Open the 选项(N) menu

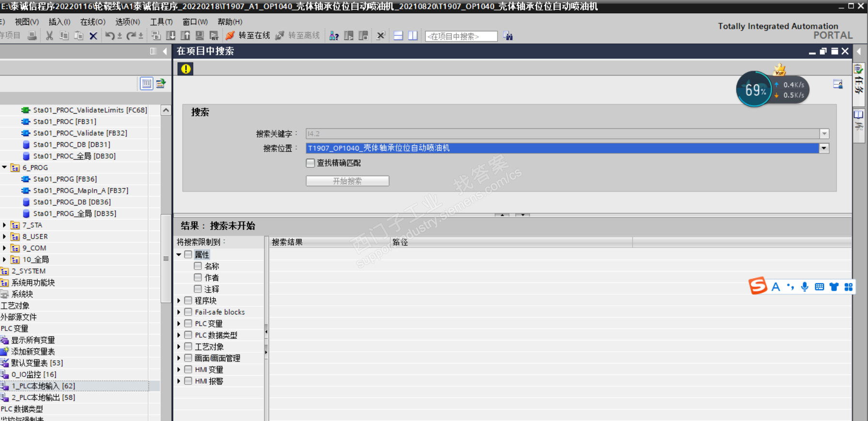[128, 22]
